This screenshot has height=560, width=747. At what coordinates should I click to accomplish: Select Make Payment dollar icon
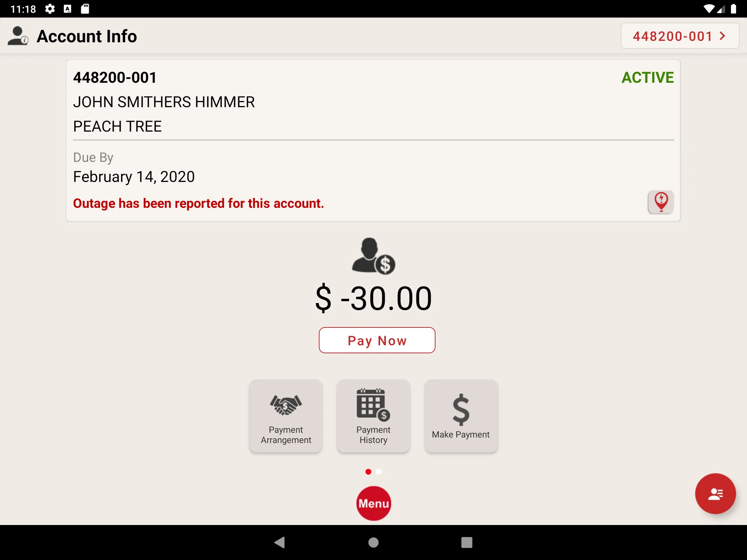[x=461, y=408]
